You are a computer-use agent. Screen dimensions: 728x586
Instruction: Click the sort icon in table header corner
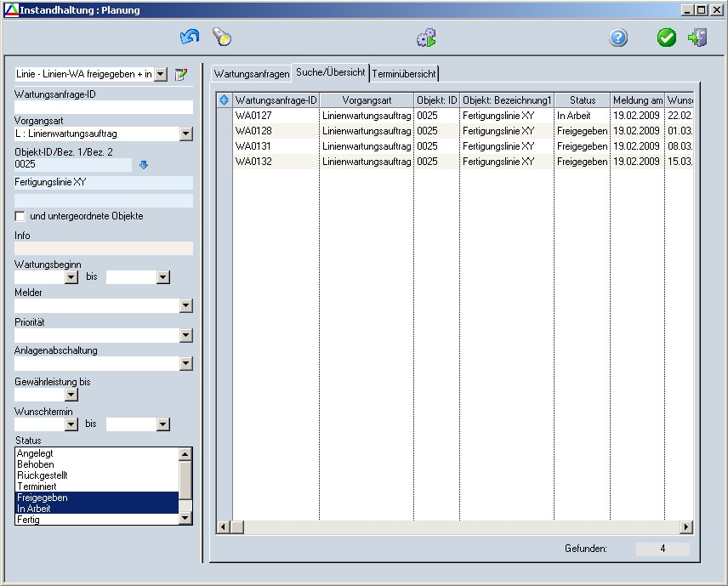[225, 100]
